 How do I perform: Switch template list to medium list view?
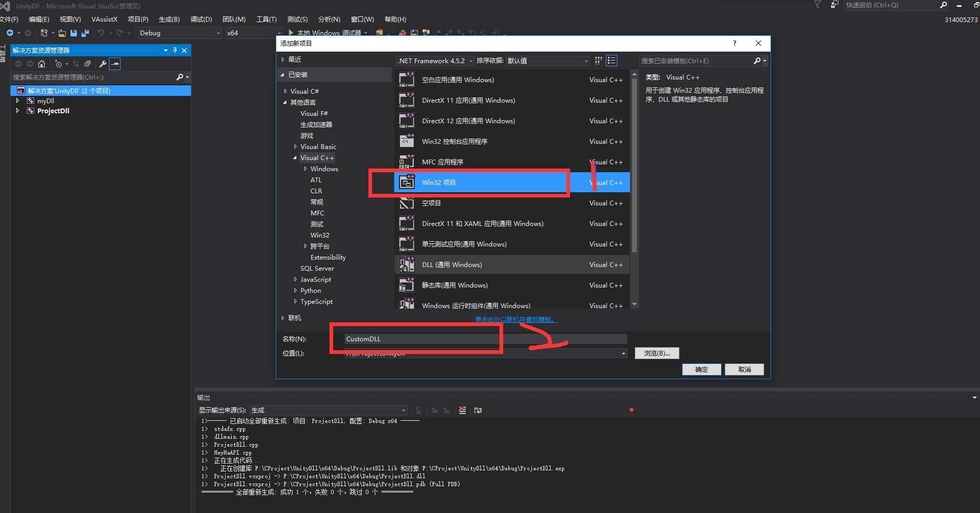click(612, 61)
